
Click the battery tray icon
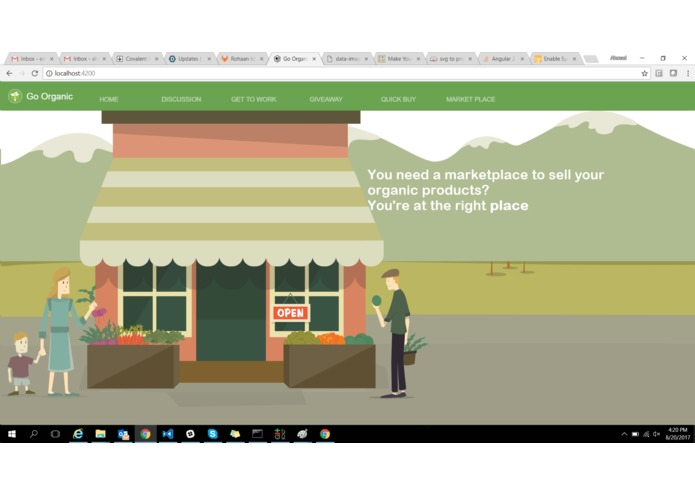[x=635, y=434]
